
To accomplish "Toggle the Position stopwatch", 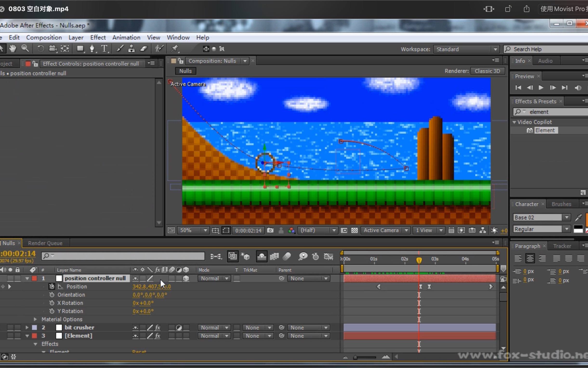I will (x=52, y=286).
